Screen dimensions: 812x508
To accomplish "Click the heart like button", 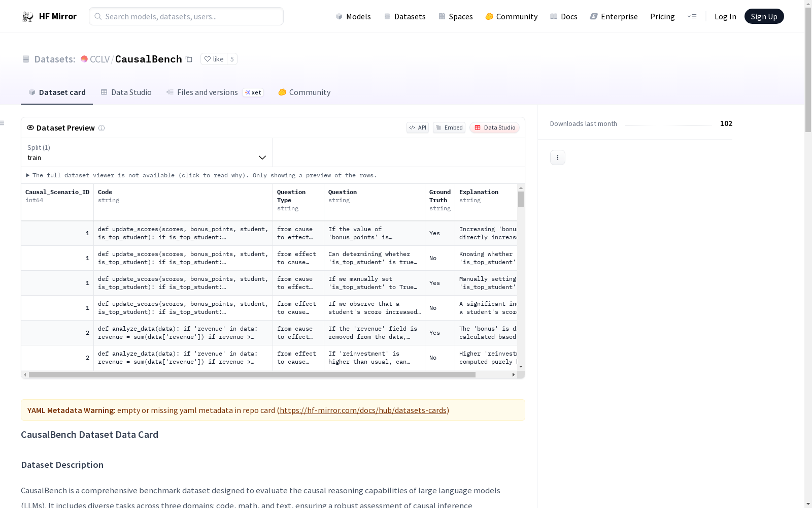I will [214, 59].
